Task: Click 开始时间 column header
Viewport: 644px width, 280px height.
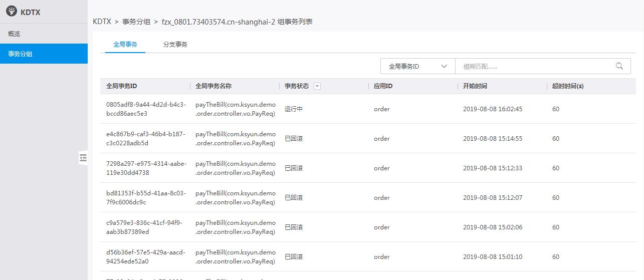Action: [475, 86]
